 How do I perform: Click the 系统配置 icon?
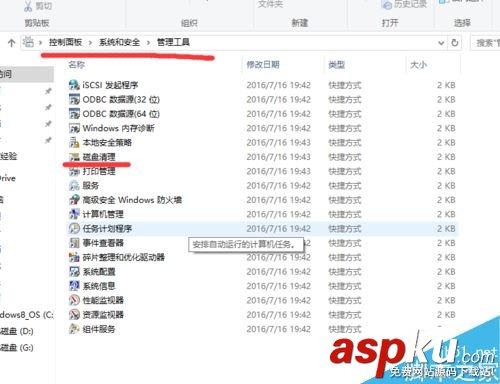click(74, 271)
